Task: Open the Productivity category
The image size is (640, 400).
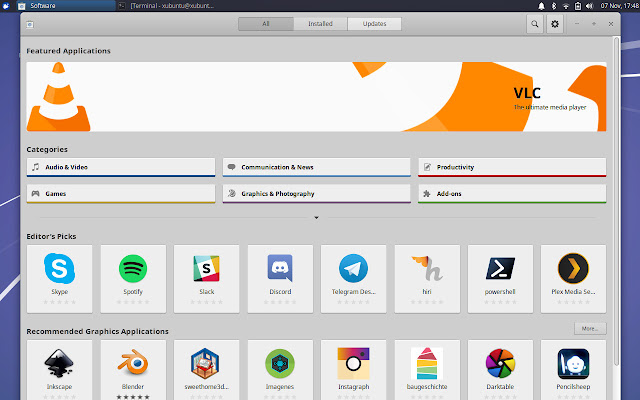Action: coord(512,167)
